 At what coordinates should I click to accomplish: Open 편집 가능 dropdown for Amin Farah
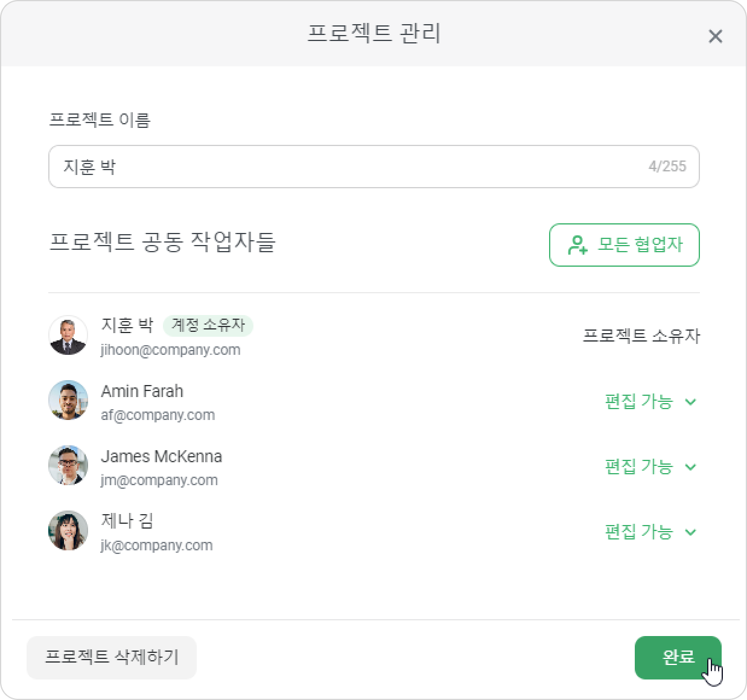pyautogui.click(x=651, y=401)
